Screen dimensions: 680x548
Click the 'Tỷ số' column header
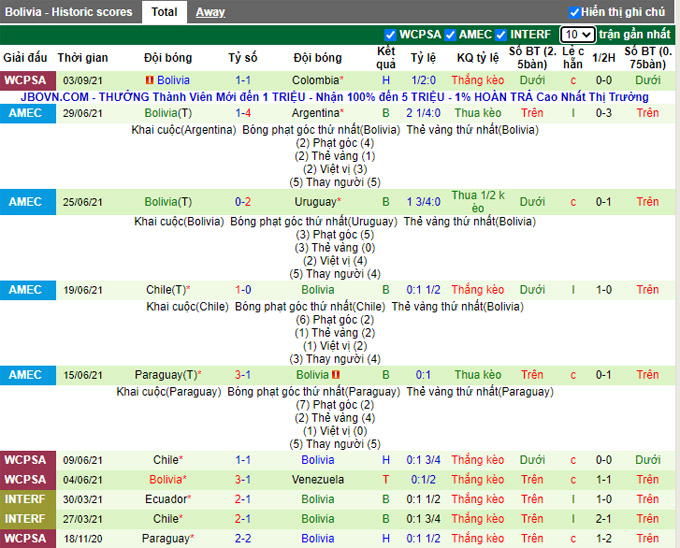[x=242, y=58]
